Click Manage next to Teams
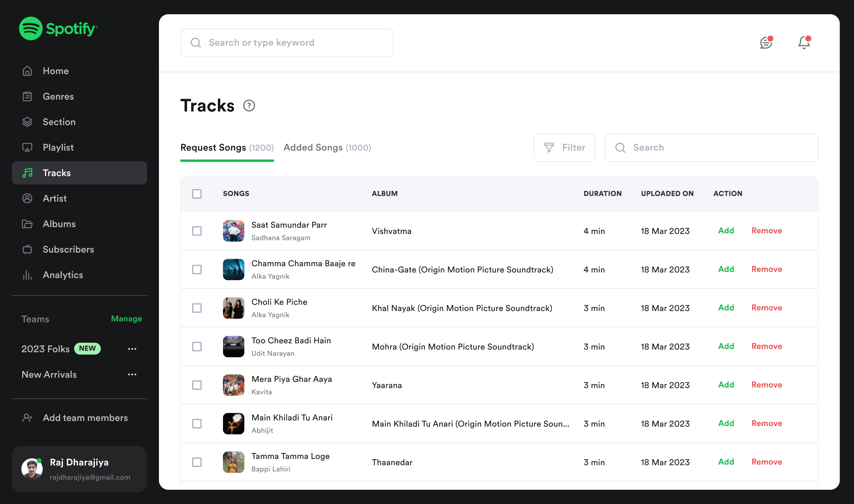Image resolution: width=854 pixels, height=504 pixels. [x=126, y=319]
